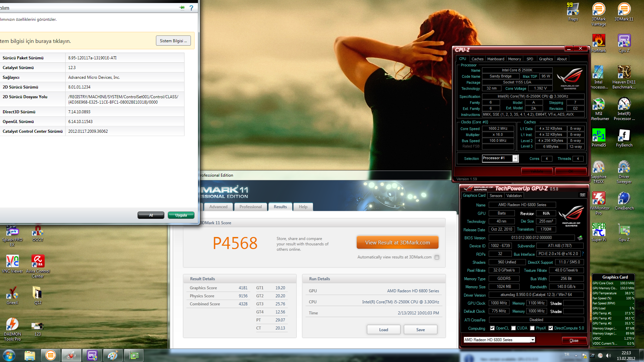
Task: Launch Super Pi desktop icon
Action: [x=599, y=232]
